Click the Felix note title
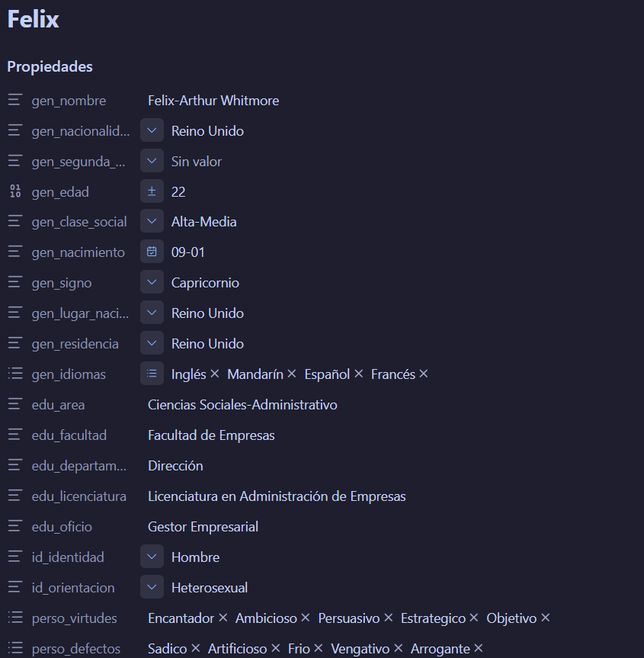This screenshot has width=644, height=658. [33, 19]
